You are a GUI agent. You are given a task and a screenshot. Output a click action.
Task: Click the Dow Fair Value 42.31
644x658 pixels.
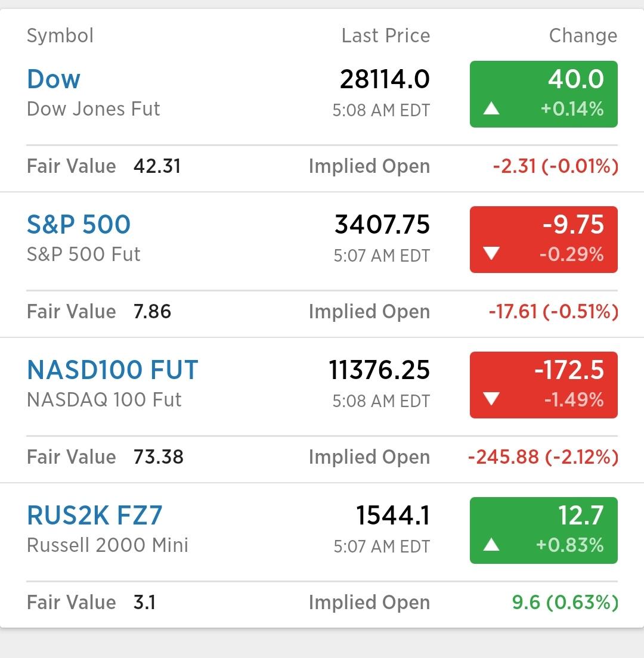tap(157, 166)
